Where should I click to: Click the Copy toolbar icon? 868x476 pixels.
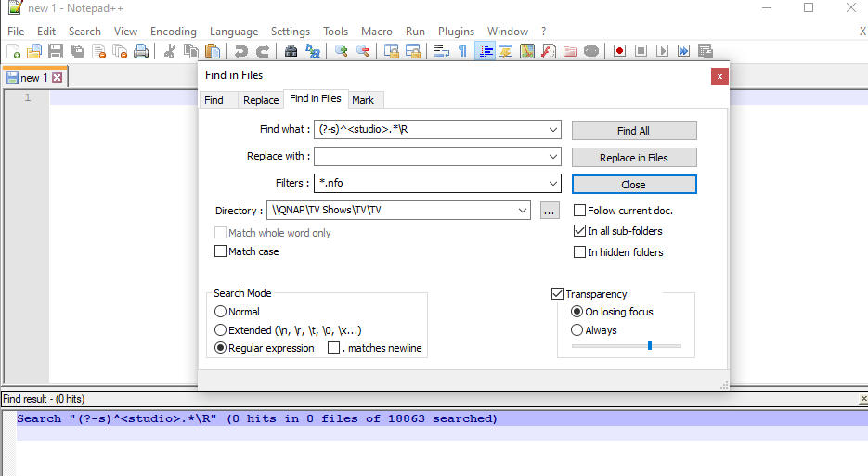point(191,51)
